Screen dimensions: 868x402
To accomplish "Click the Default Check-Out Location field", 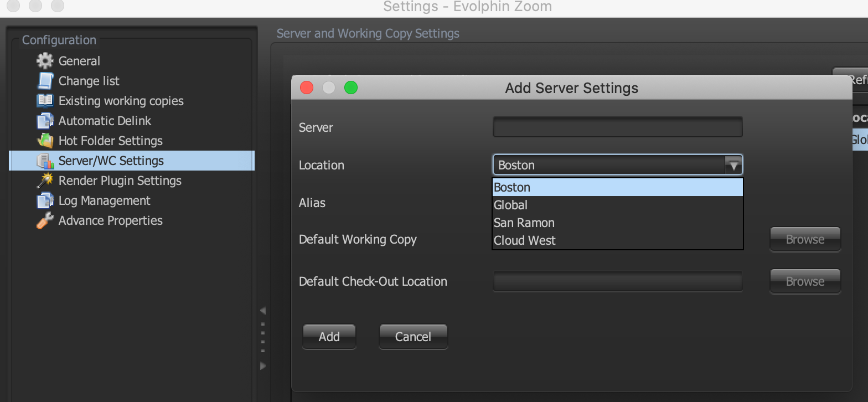I will (617, 281).
